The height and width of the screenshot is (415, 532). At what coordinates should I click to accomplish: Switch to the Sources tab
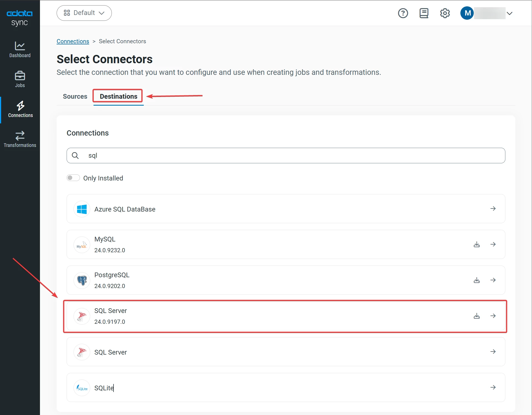pyautogui.click(x=75, y=96)
